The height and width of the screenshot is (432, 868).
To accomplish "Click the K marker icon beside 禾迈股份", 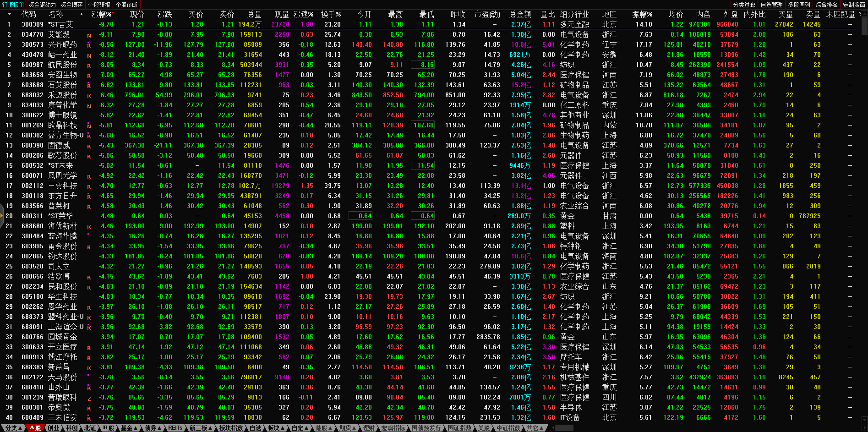I will click(89, 96).
